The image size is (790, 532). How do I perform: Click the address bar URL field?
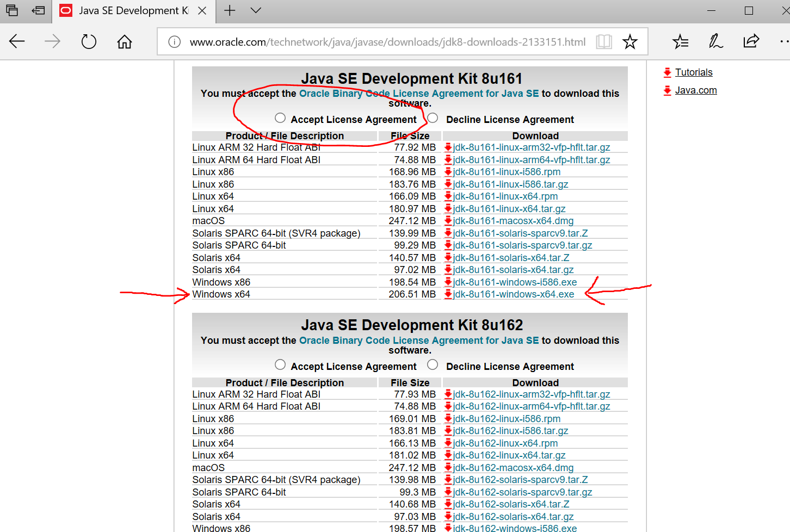pyautogui.click(x=387, y=42)
